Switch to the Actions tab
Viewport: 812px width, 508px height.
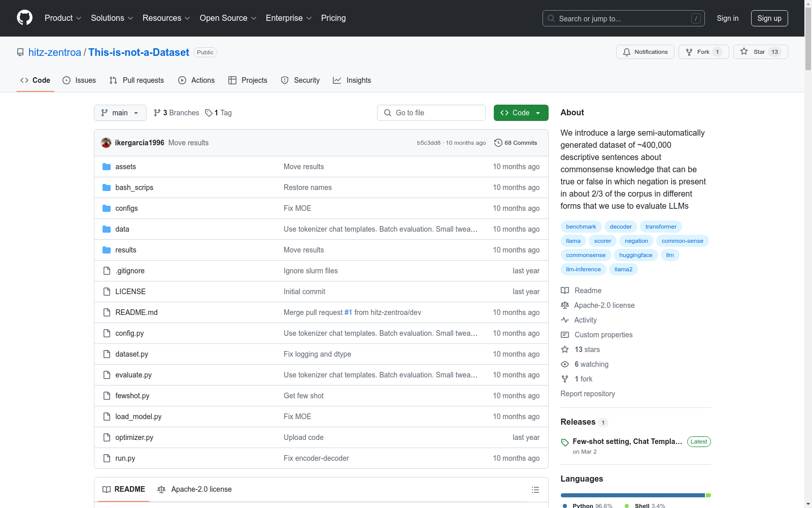click(x=196, y=80)
